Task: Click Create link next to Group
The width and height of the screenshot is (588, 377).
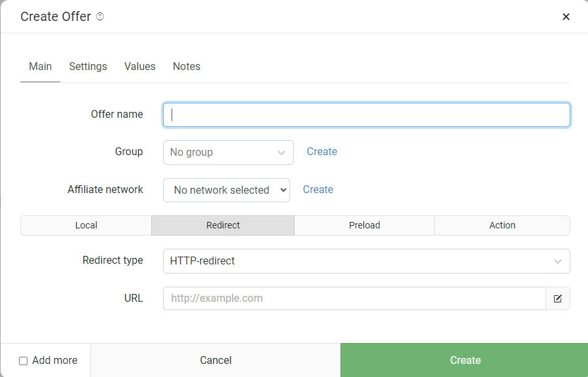Action: (322, 152)
